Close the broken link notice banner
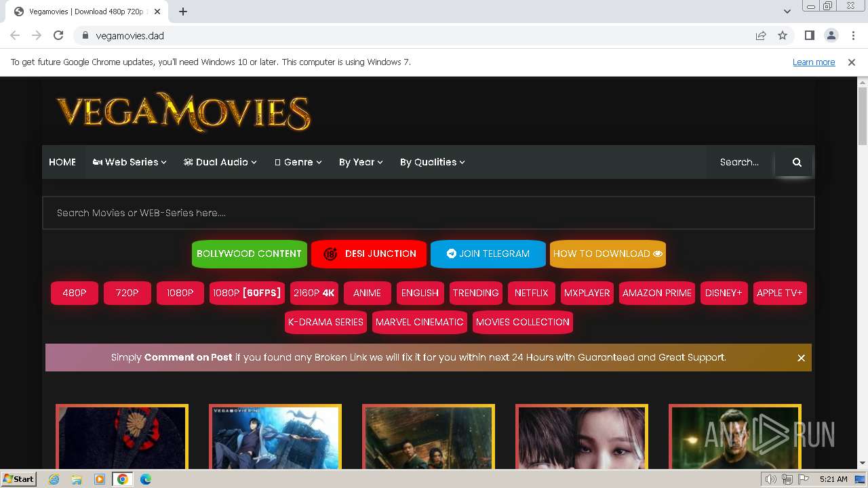The width and height of the screenshot is (868, 488). click(x=801, y=358)
